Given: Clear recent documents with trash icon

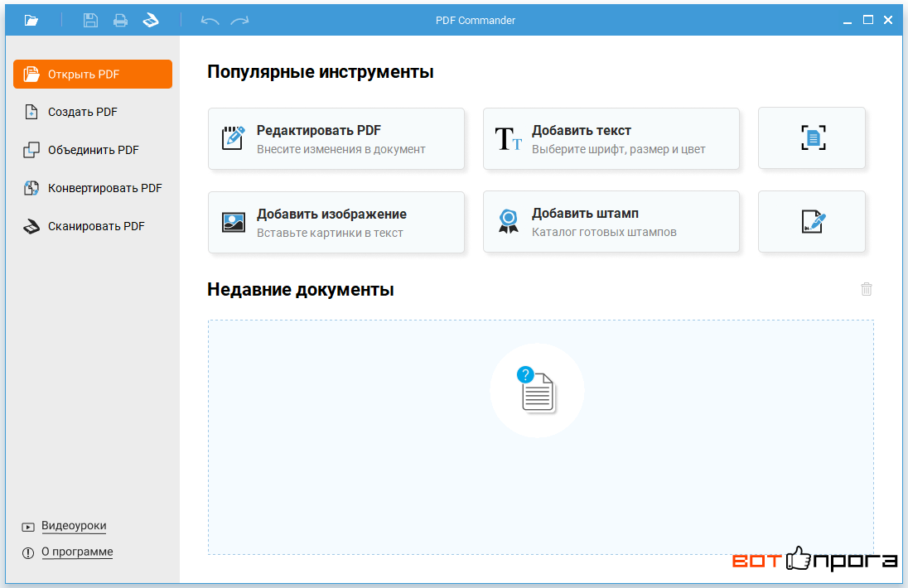Looking at the screenshot, I should [x=867, y=289].
